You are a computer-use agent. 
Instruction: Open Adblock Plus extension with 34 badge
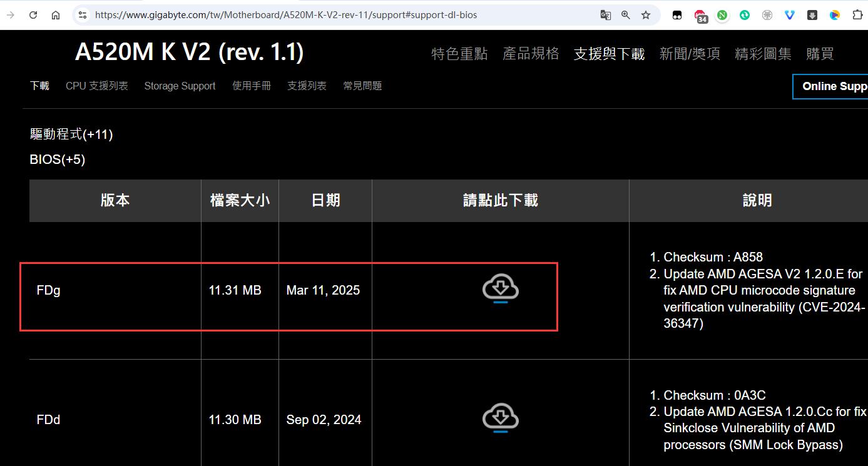click(x=700, y=16)
